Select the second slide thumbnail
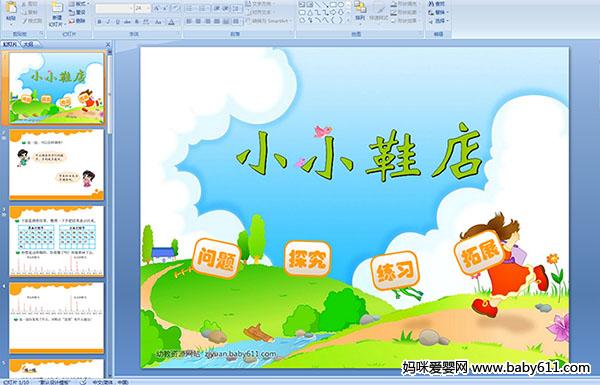 point(57,164)
